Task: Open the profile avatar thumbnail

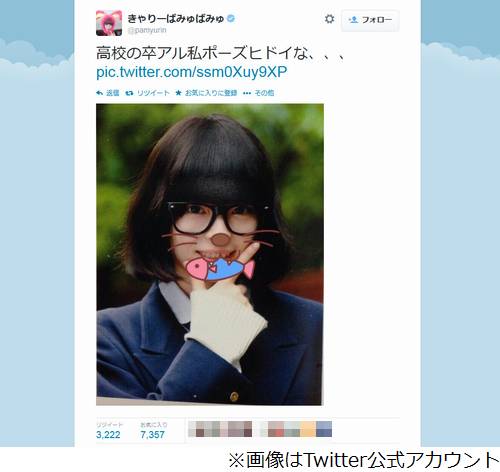Action: pyautogui.click(x=109, y=23)
